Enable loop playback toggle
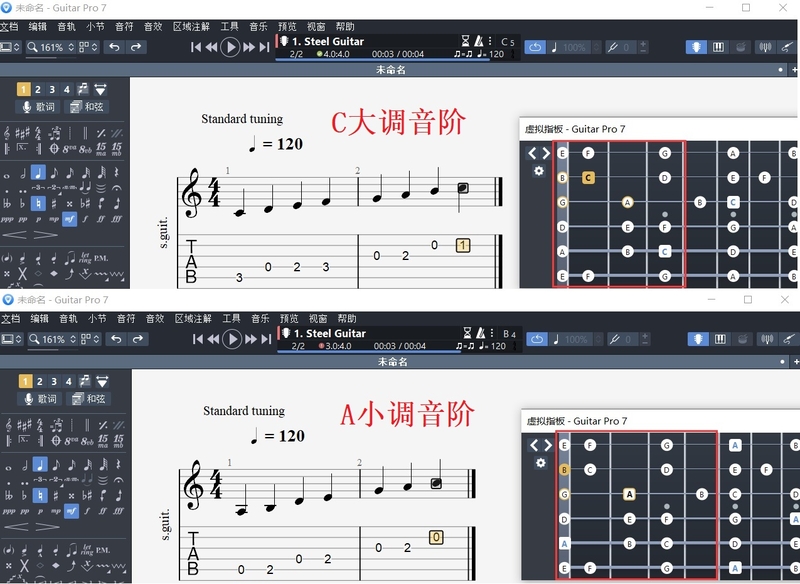The width and height of the screenshot is (800, 584). 536,47
